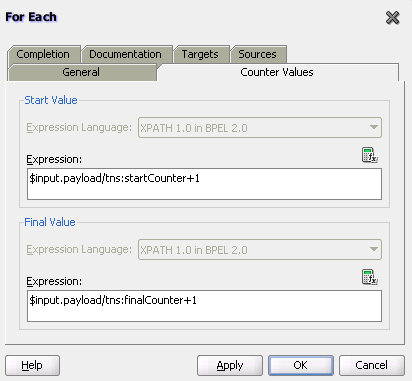Confirm the dialog with OK
This screenshot has height=381, width=412.
pos(301,365)
